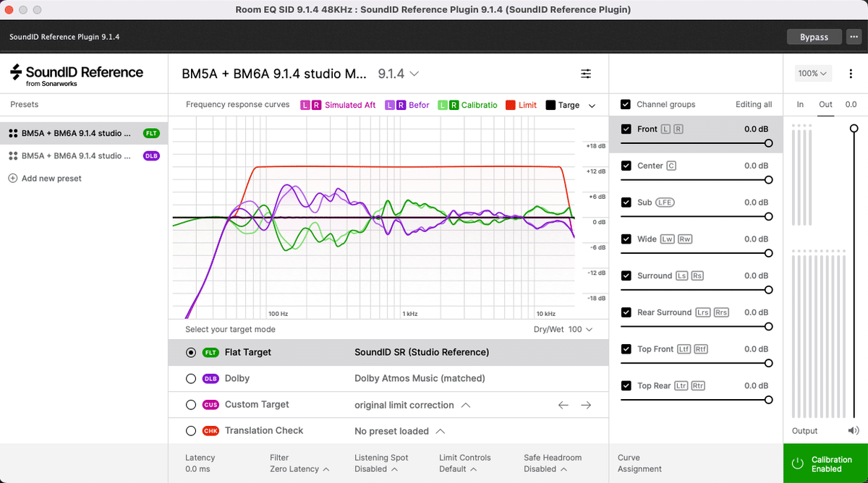
Task: Click the R badge of Before curve
Action: point(401,105)
